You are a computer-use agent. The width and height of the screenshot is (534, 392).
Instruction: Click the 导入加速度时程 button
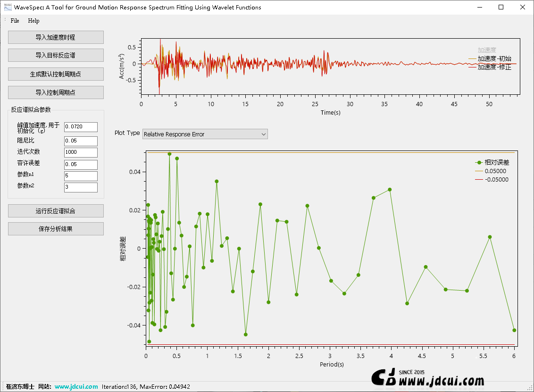click(x=56, y=37)
